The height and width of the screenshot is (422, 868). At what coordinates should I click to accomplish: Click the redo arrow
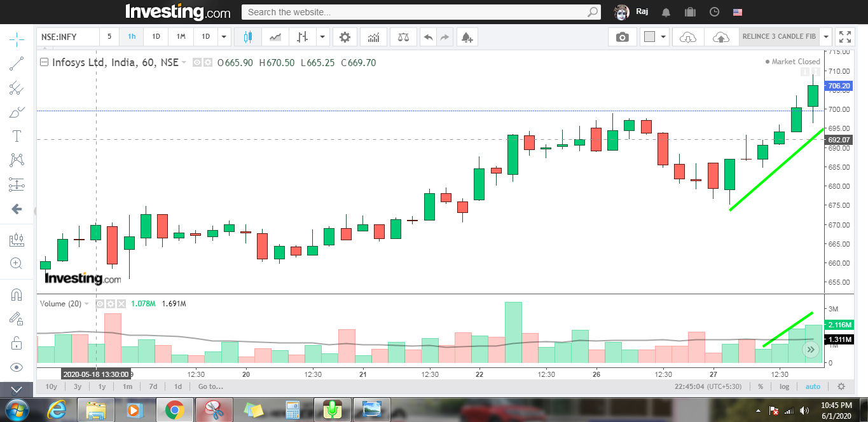(x=444, y=37)
